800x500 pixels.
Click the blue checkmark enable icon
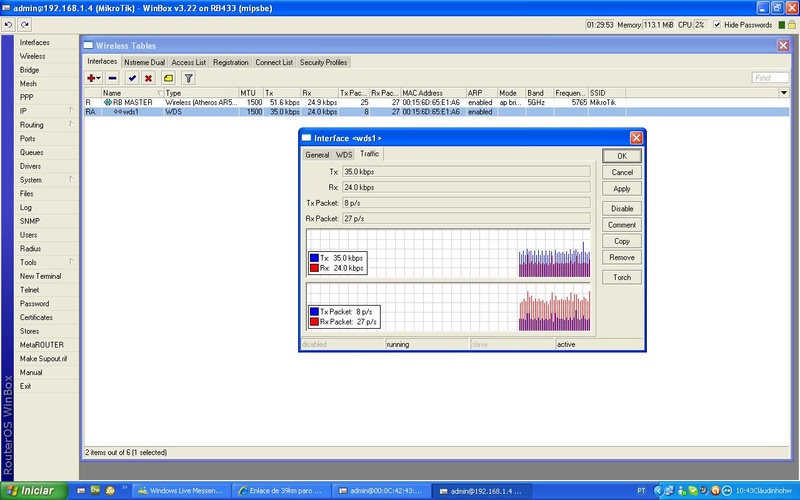pos(131,78)
